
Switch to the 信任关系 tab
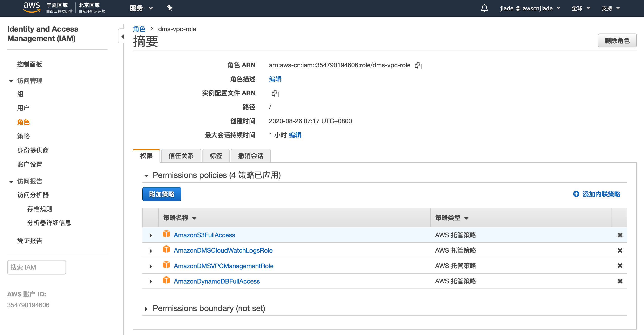[181, 156]
